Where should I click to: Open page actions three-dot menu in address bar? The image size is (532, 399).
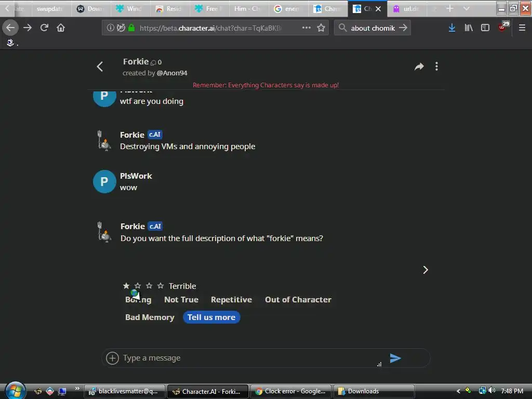pos(306,28)
